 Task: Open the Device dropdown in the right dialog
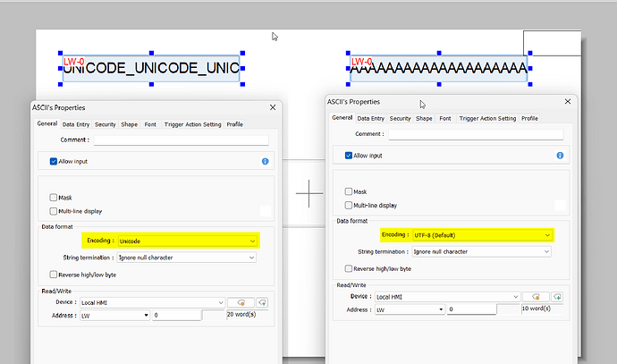pyautogui.click(x=447, y=297)
